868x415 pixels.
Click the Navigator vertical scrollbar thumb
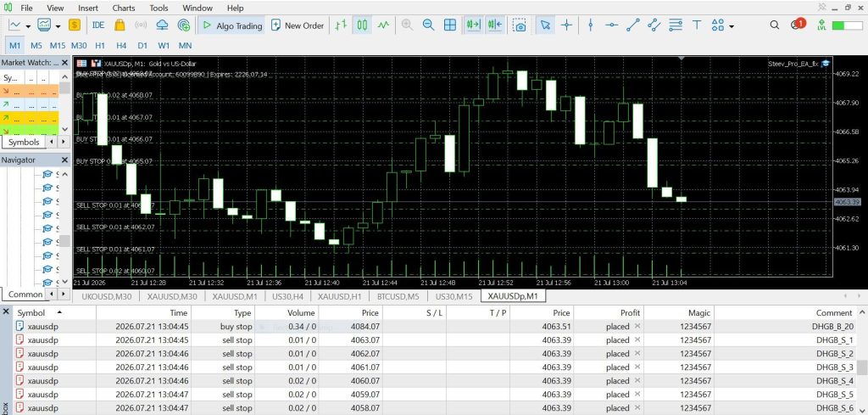point(64,240)
